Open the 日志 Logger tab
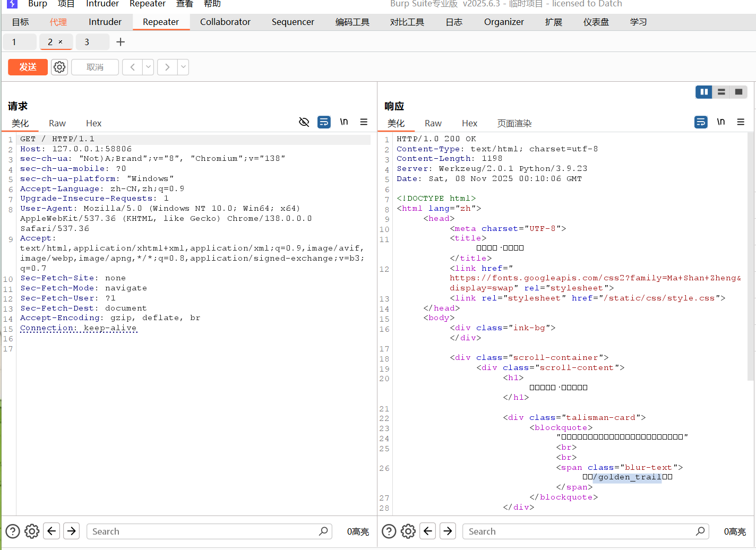Image resolution: width=756 pixels, height=550 pixels. click(454, 22)
